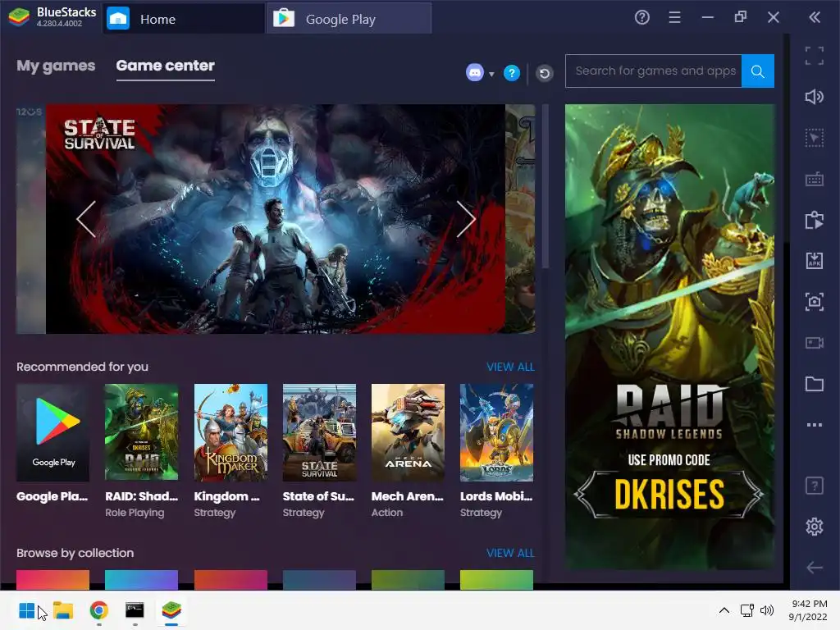Click the Windows Start button

pyautogui.click(x=26, y=610)
